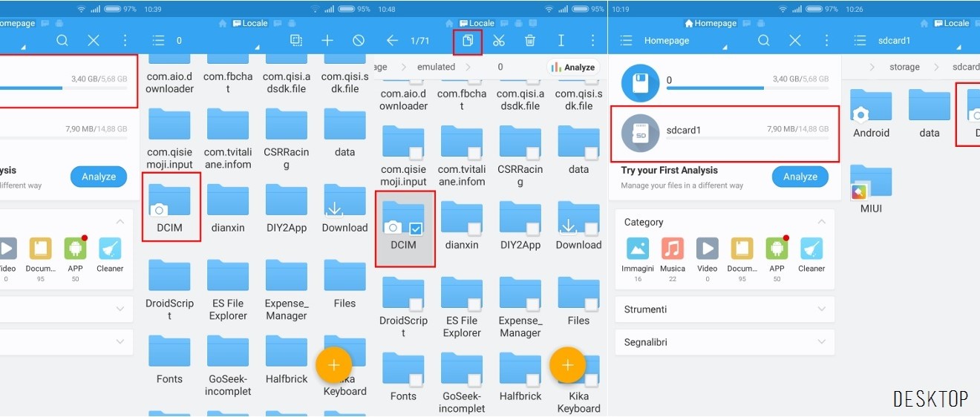The height and width of the screenshot is (417, 980).
Task: Open the Download folder in the grid without checkboxes
Action: pyautogui.click(x=344, y=201)
